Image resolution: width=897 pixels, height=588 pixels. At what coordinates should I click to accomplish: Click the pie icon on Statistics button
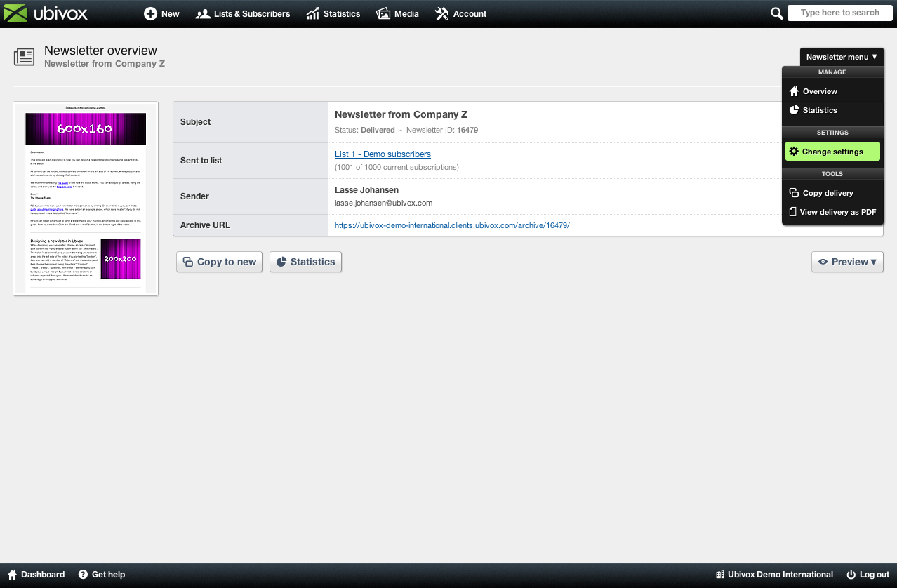tap(281, 262)
